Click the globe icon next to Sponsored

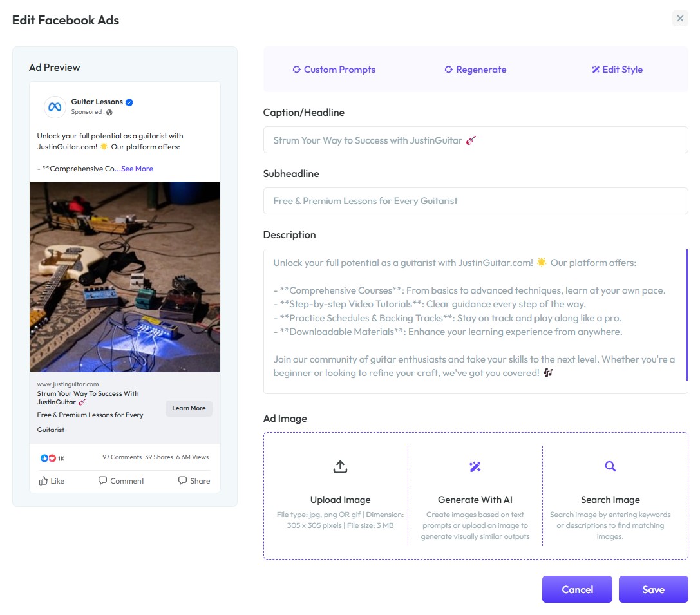[109, 113]
